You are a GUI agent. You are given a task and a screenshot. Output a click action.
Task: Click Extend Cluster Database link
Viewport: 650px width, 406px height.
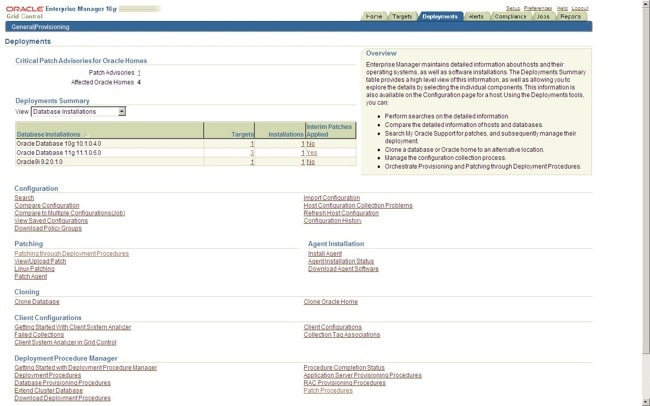click(49, 390)
